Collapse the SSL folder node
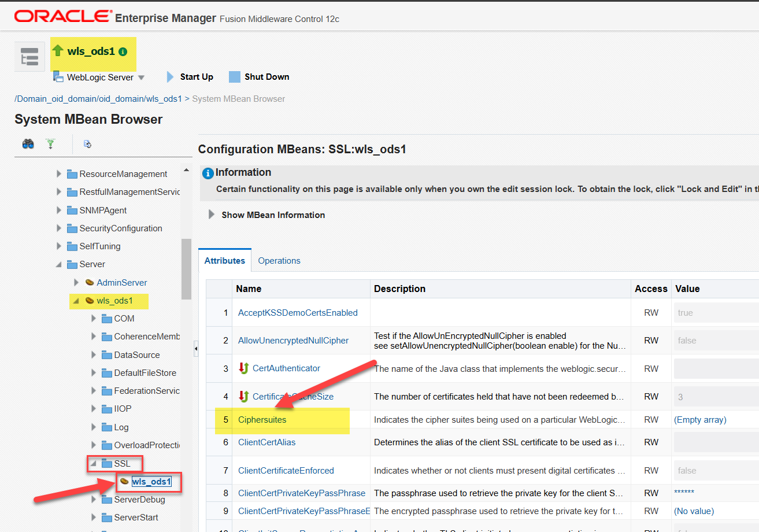759x532 pixels. click(x=94, y=463)
